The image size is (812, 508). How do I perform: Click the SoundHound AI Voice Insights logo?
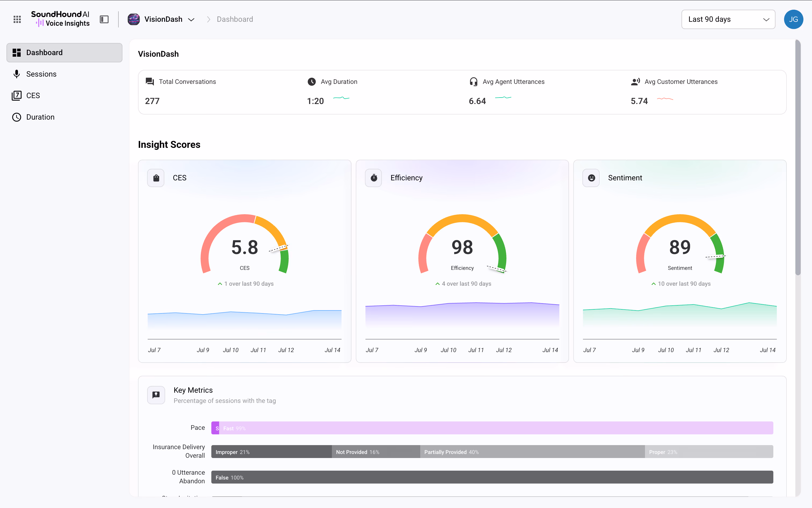(60, 19)
